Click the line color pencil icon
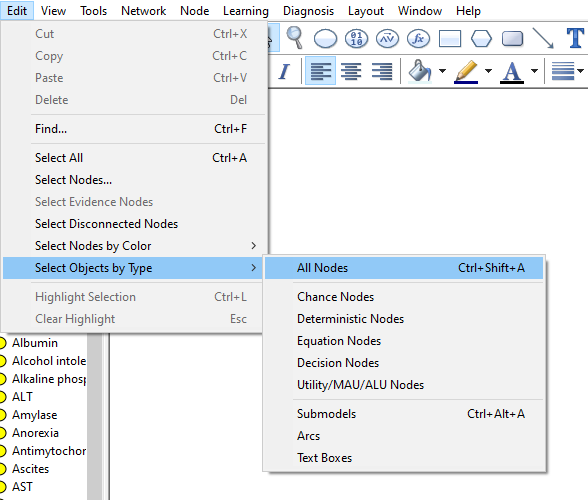 (x=466, y=71)
